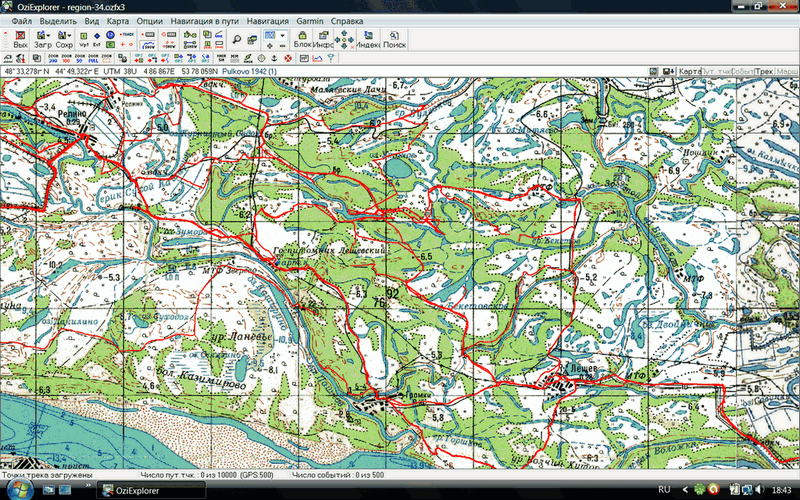This screenshot has height=500, width=800.
Task: Open the Опции menu
Action: click(149, 21)
